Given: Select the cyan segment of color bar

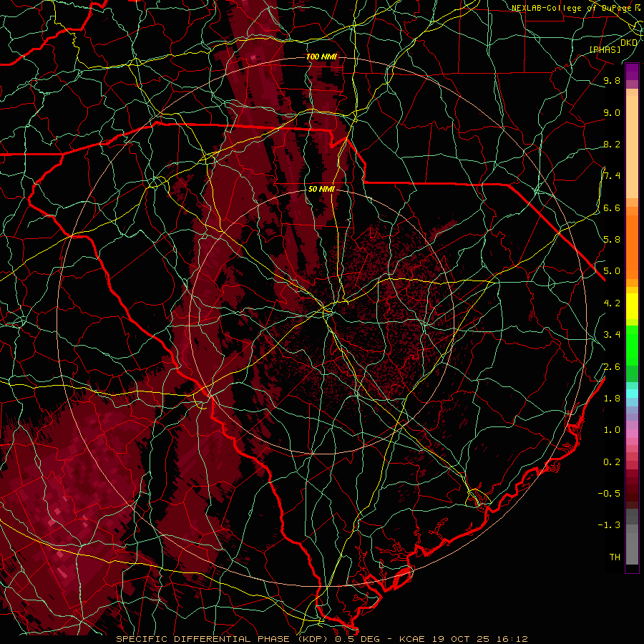Looking at the screenshot, I should [632, 394].
